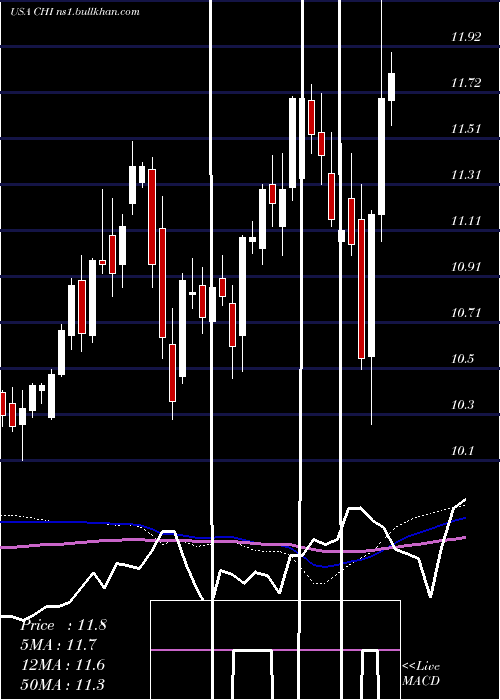
Task: Click the 11.11 price axis label
Action: point(466,221)
